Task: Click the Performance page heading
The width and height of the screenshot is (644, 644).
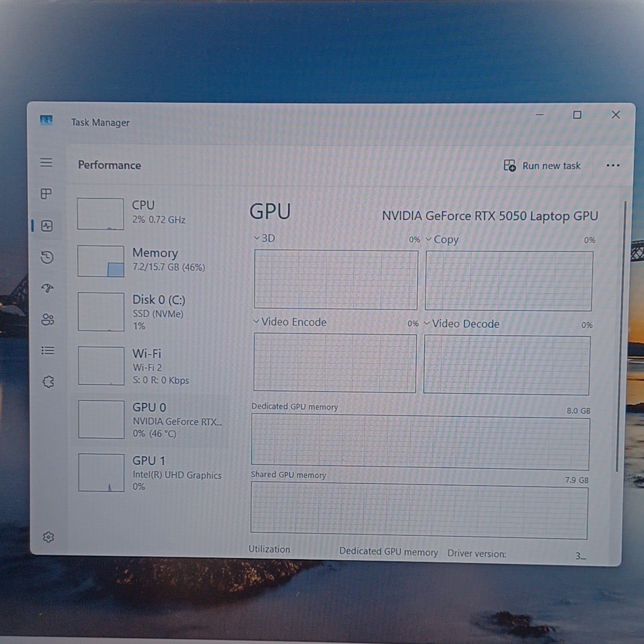Action: click(109, 165)
